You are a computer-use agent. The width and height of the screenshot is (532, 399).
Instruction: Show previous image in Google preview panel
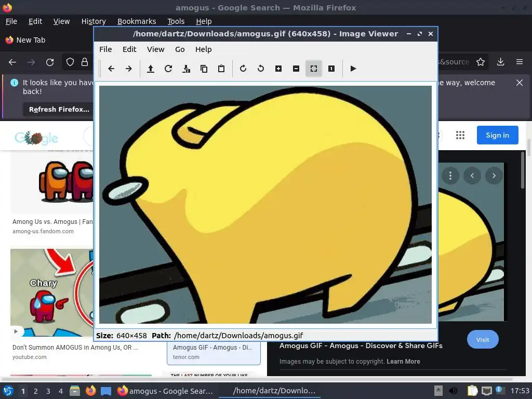472,176
